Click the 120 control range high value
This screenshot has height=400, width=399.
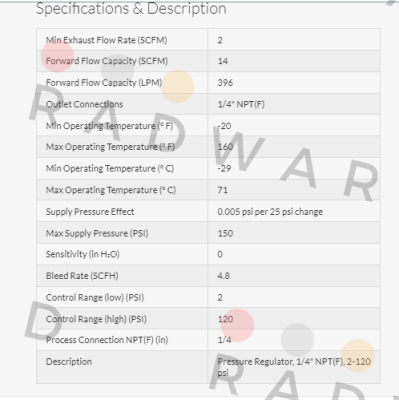pos(225,319)
